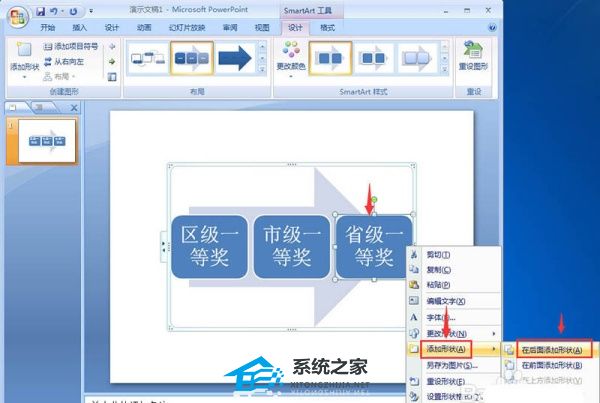Select the first highlighted SmartArt style
The image size is (600, 403).
click(330, 58)
